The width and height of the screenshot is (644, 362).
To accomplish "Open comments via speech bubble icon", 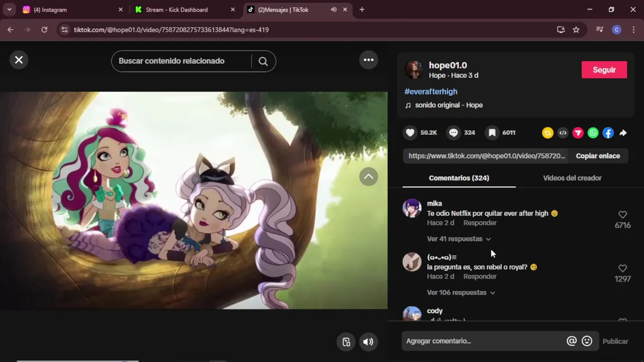I will pyautogui.click(x=453, y=133).
